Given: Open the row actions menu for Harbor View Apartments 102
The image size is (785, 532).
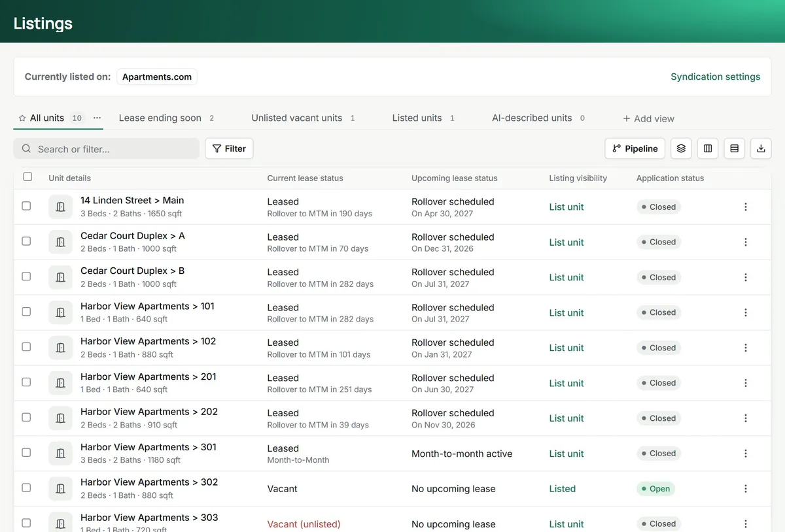Looking at the screenshot, I should coord(746,348).
